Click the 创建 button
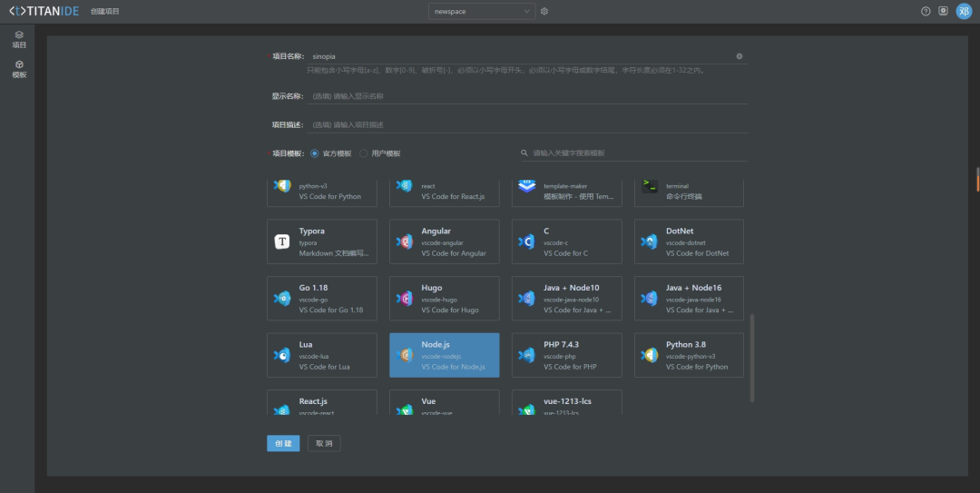Viewport: 980px width, 493px height. 283,443
